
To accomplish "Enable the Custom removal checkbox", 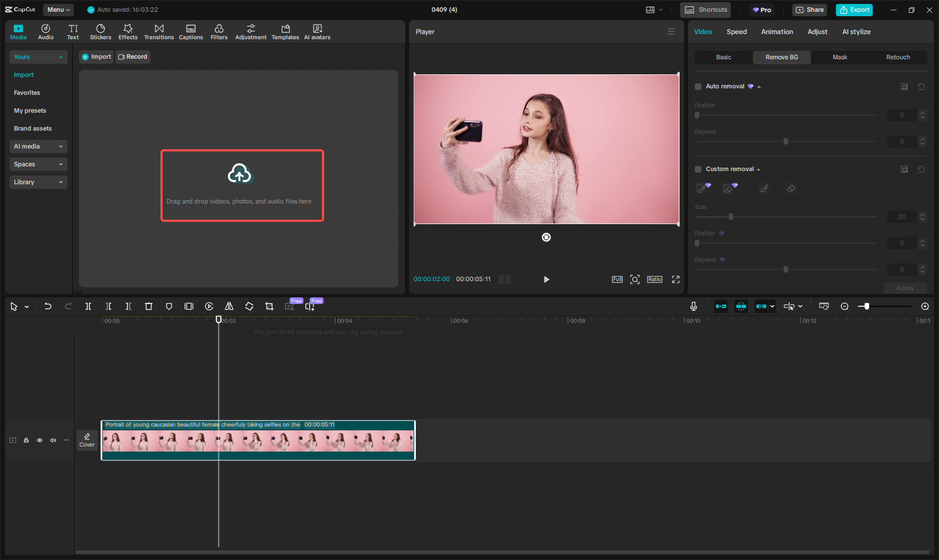I will (x=698, y=169).
